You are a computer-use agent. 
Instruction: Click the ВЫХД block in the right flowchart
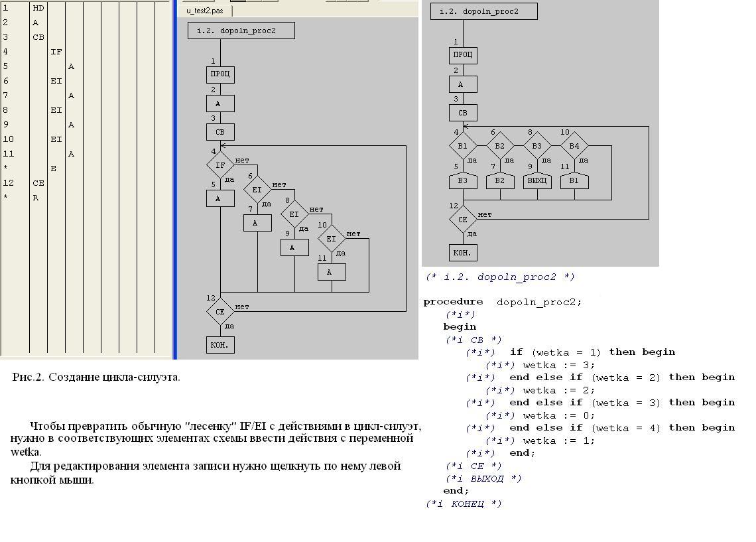[x=537, y=181]
